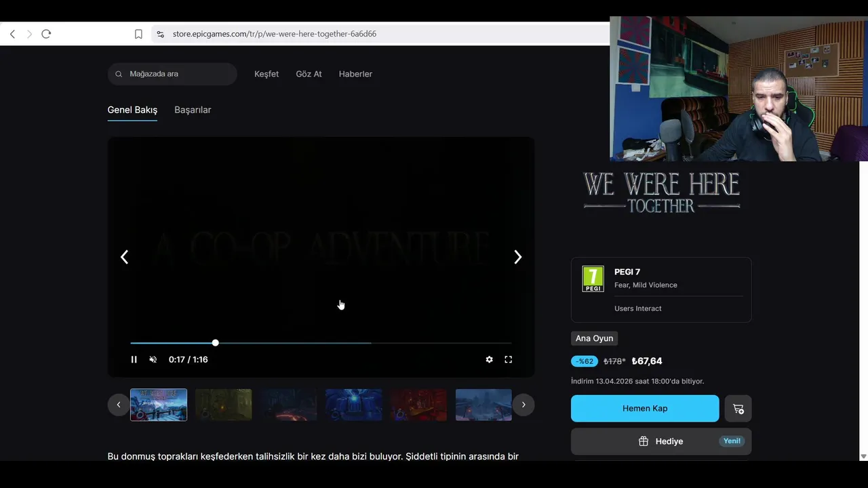Select the red room screenshot thumbnail
This screenshot has width=868, height=488.
point(419,405)
